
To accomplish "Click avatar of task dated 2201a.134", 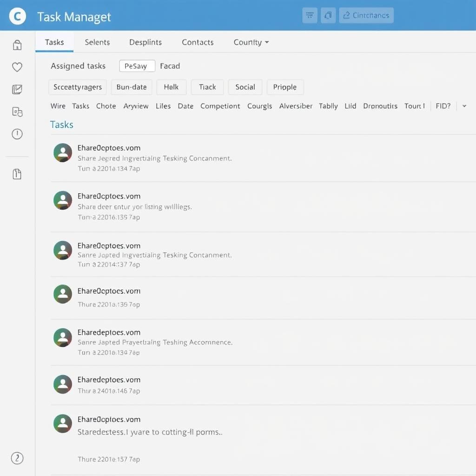I will (x=63, y=152).
